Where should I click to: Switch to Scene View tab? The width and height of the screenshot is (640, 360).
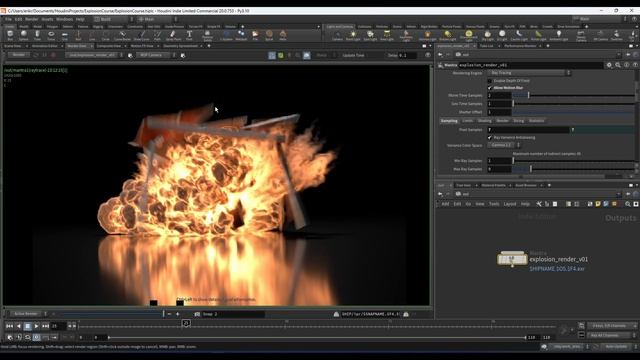click(13, 46)
